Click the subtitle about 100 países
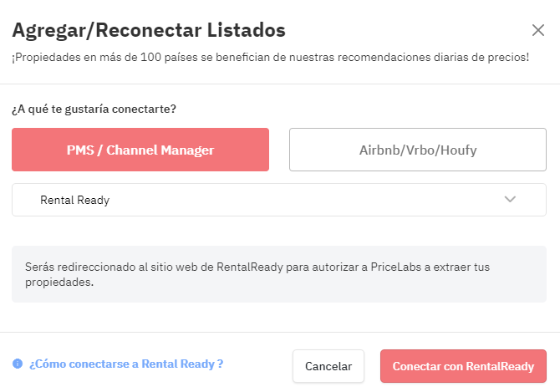The height and width of the screenshot is (392, 560). click(x=270, y=57)
